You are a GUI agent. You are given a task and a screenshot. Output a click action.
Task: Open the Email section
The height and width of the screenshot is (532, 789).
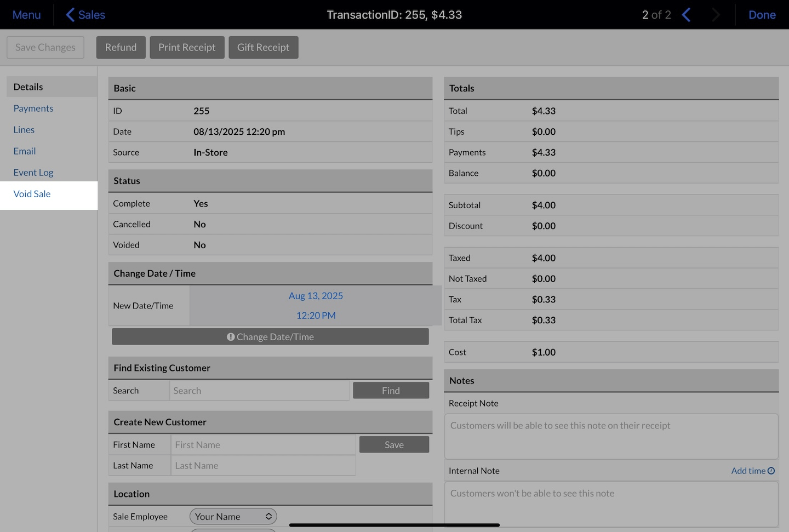[25, 151]
